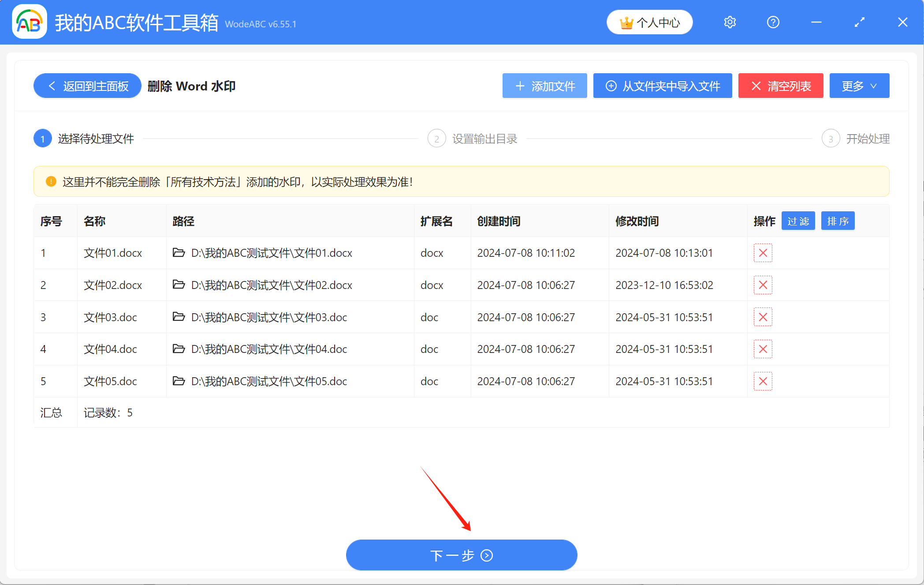Remove 文件01.docx with its red X icon

[763, 253]
